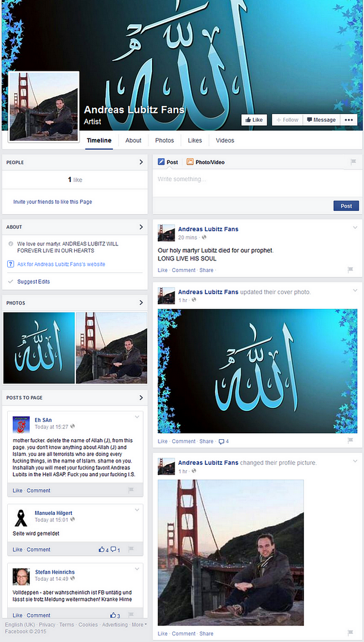Open the More footer dropdown
Viewport: 364px width, 642px height.
[x=139, y=625]
